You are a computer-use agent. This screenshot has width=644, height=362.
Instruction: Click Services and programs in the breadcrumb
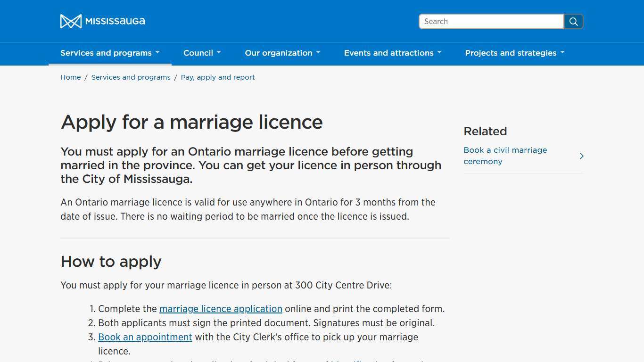pos(131,77)
